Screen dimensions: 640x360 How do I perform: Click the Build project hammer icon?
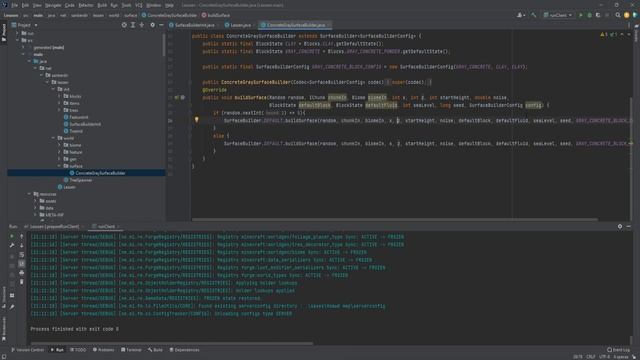tap(533, 15)
